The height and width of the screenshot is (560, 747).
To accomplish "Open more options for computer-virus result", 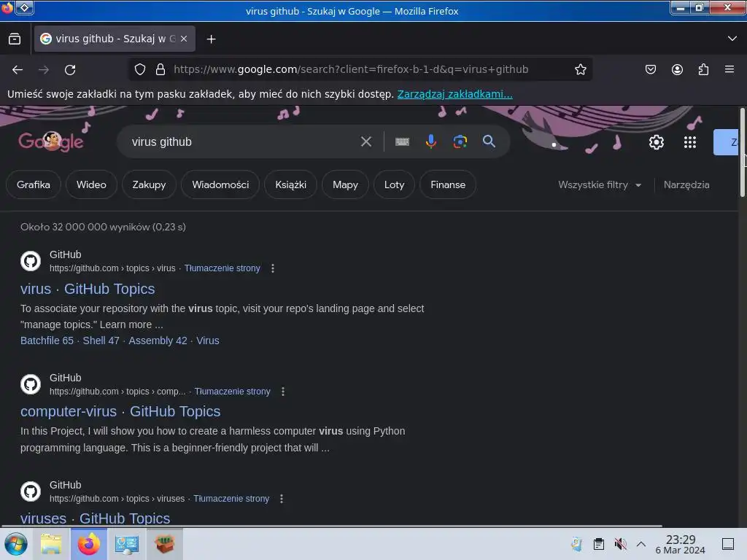I will (283, 392).
